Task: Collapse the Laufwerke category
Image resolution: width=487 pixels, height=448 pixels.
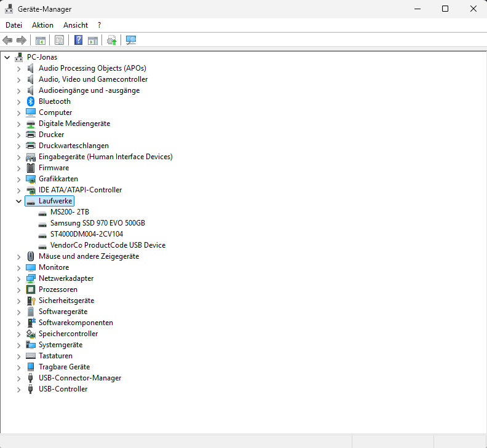Action: click(x=18, y=201)
